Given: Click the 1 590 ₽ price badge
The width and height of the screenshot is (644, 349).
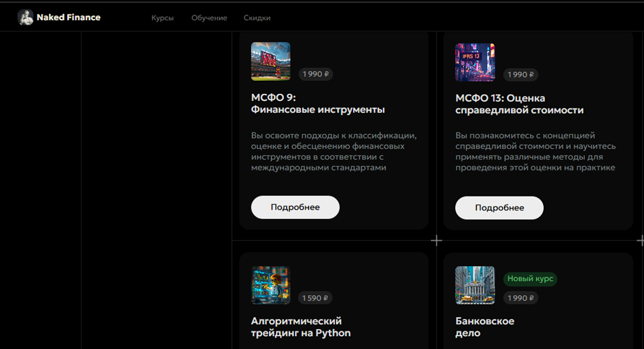Looking at the screenshot, I should 315,298.
